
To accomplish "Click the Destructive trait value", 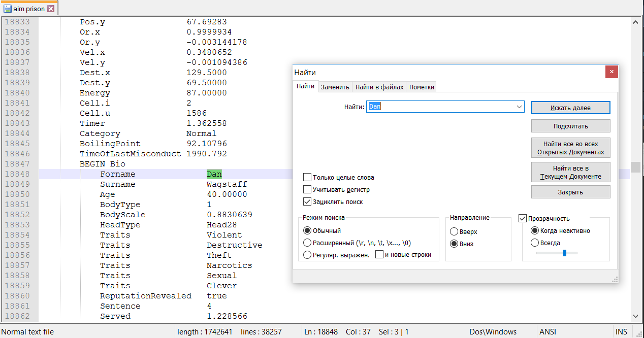I will click(x=235, y=245).
